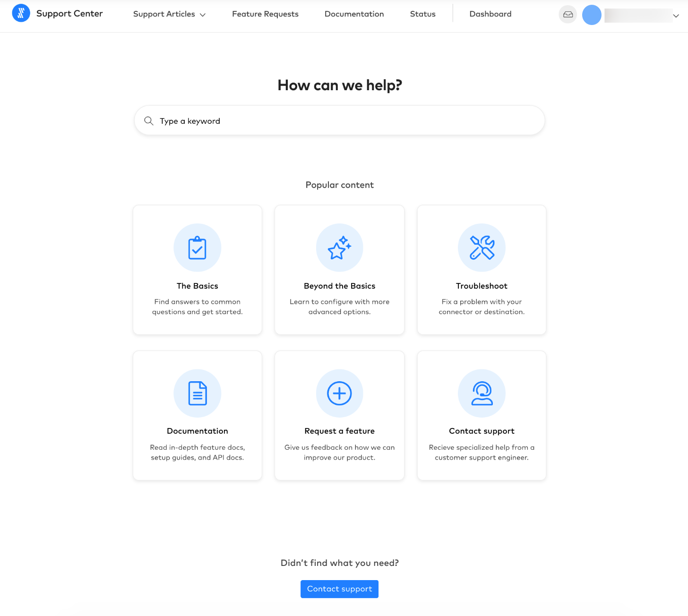
Task: Click 'Read in-depth feature docs' description
Action: 198,452
